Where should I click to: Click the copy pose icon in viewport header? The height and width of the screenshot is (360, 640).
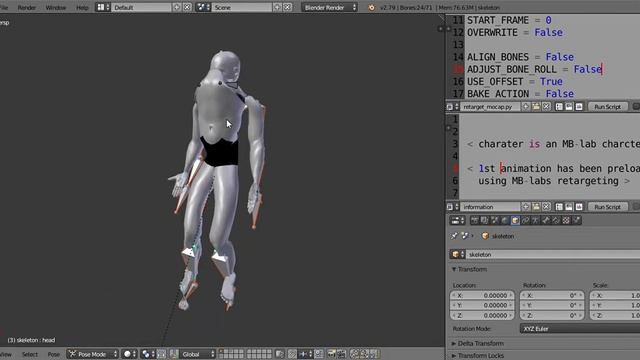click(354, 353)
